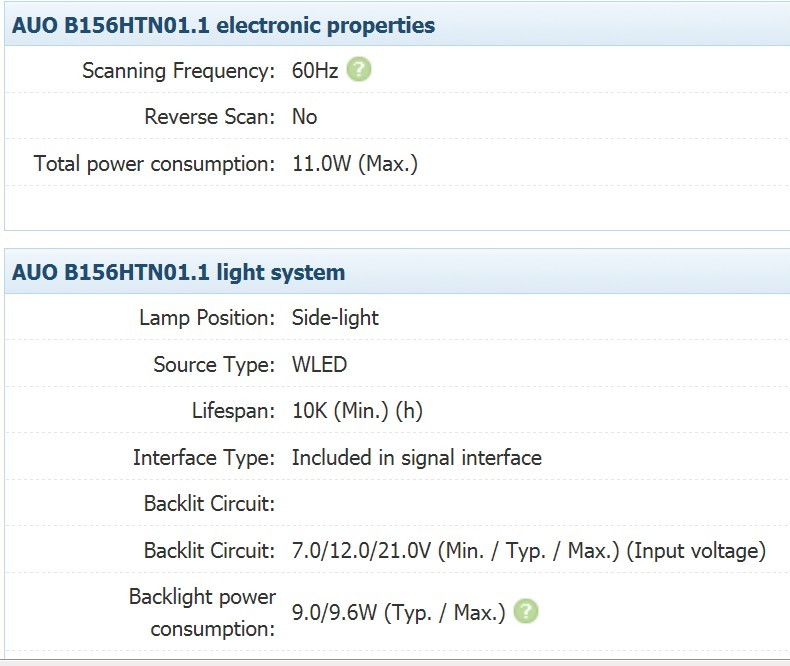Click the Total power consumption label
790x666 pixels.
154,164
